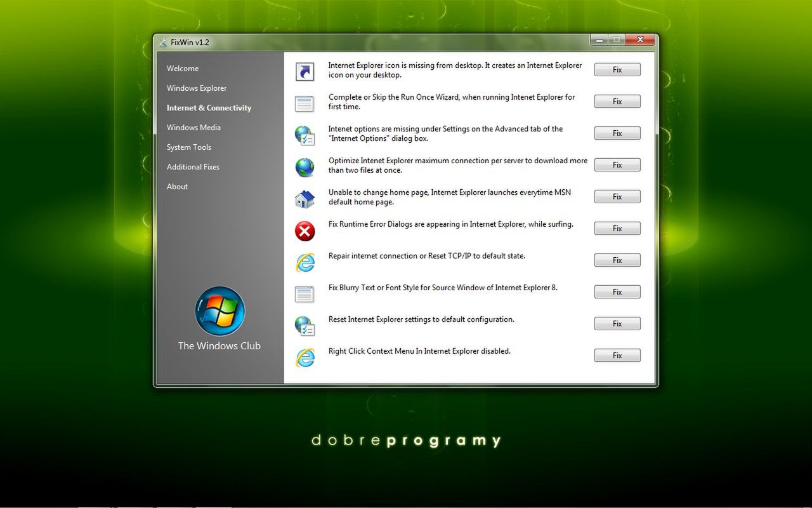Fix the unable to change home page issue
The width and height of the screenshot is (812, 508).
(x=617, y=197)
